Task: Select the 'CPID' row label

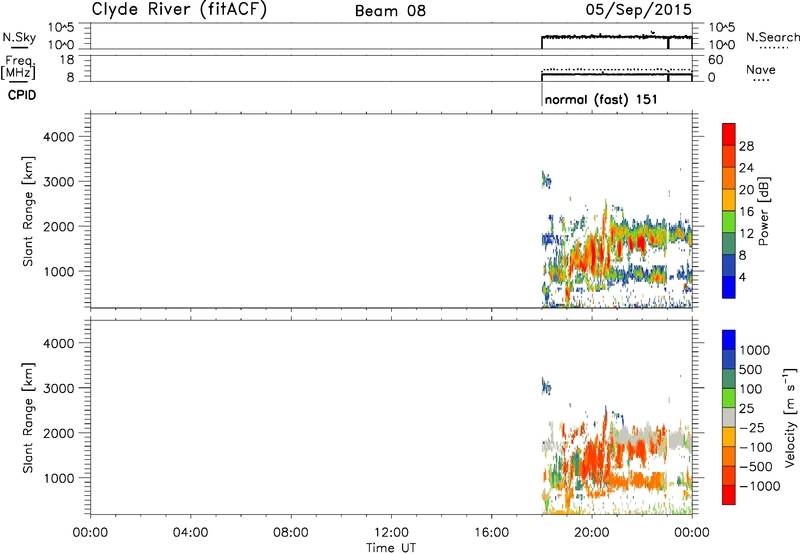Action: pyautogui.click(x=22, y=95)
